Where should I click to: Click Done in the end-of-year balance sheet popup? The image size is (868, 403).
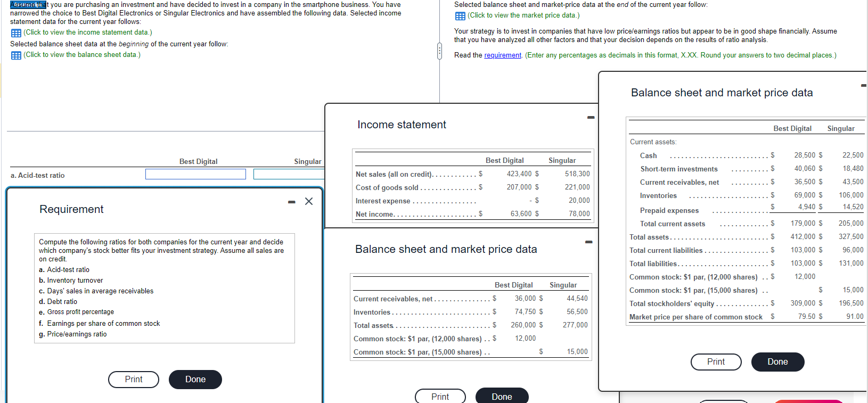pos(778,362)
